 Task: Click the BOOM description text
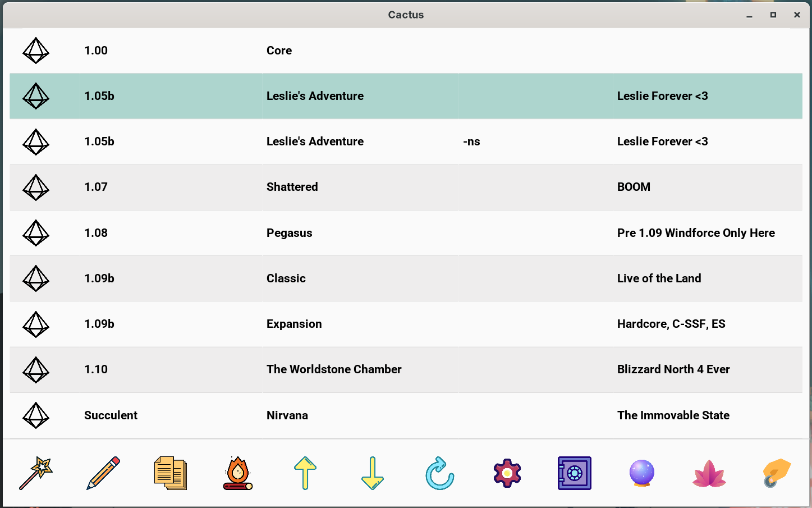coord(634,187)
